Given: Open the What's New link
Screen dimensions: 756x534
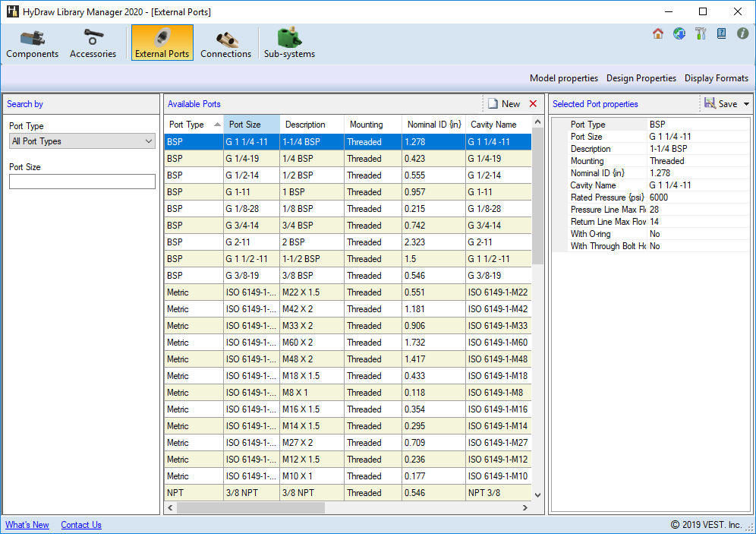Looking at the screenshot, I should (x=27, y=525).
